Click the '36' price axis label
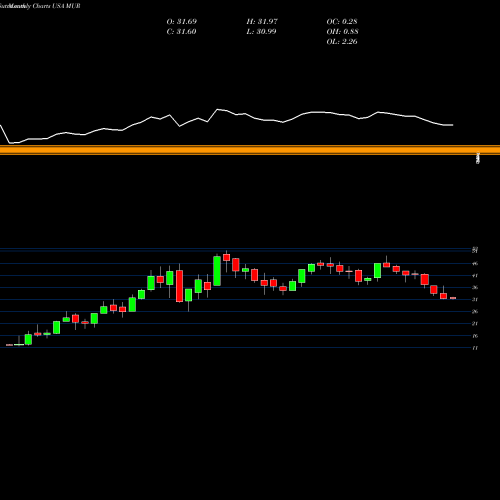The width and height of the screenshot is (500, 500). 475,287
